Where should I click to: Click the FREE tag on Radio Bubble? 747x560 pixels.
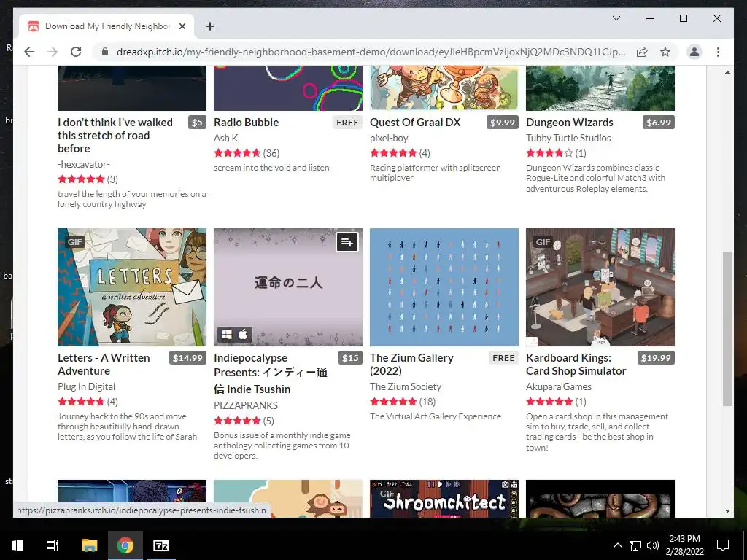point(347,122)
